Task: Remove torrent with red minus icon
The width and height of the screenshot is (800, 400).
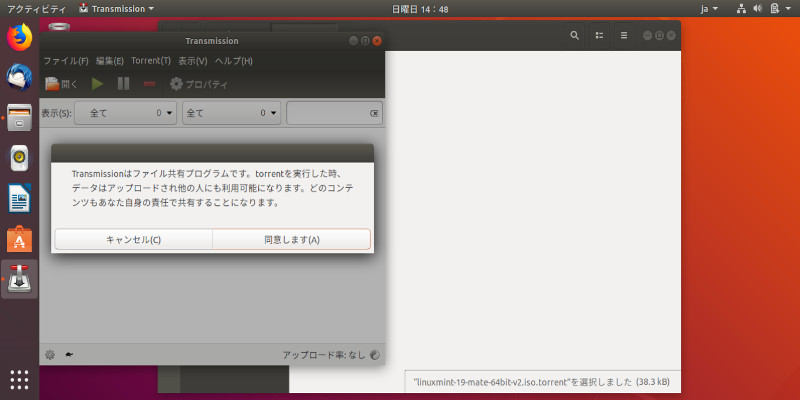Action: [149, 84]
